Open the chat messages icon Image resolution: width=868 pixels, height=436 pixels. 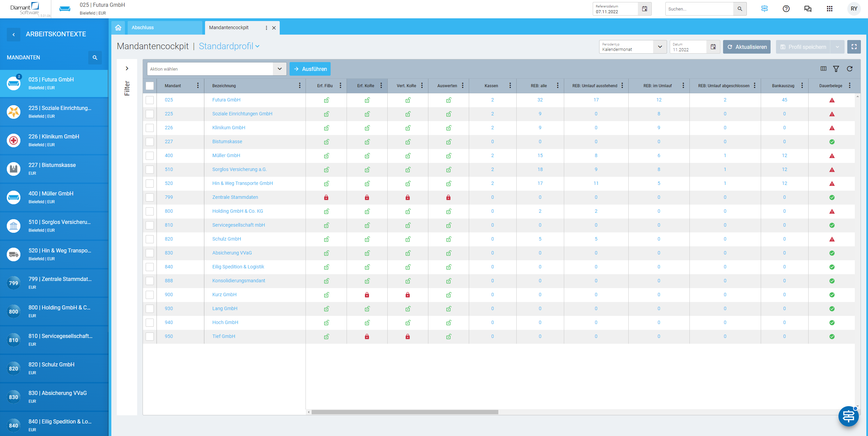coord(808,9)
